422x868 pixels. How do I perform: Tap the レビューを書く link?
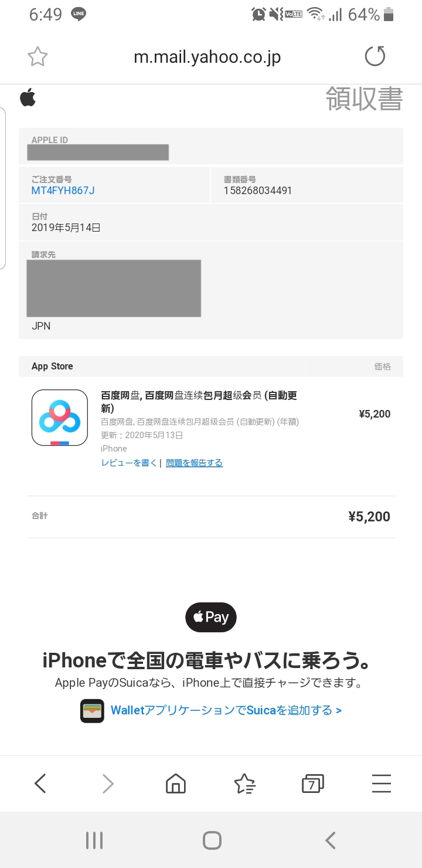pos(129,463)
